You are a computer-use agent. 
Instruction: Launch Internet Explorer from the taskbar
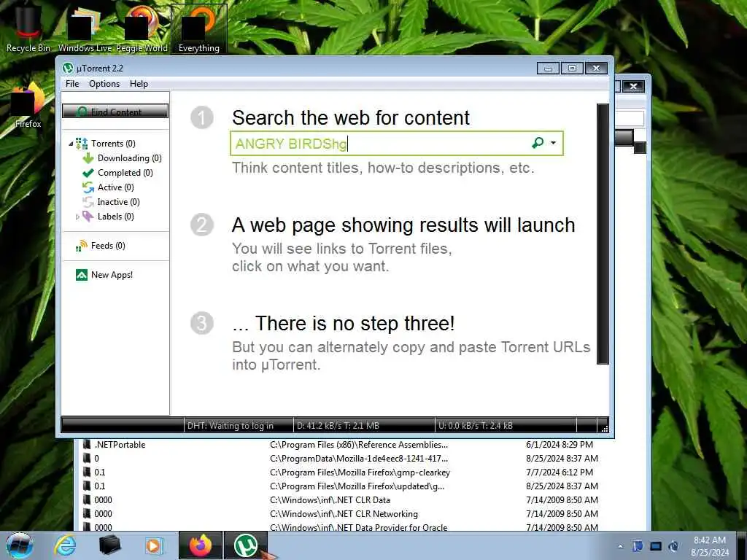65,545
